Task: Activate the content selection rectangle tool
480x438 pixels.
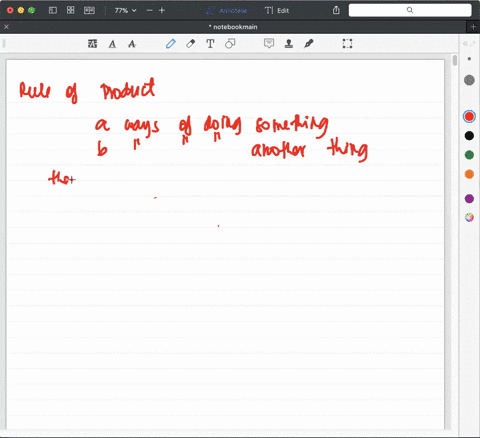Action: [347, 44]
